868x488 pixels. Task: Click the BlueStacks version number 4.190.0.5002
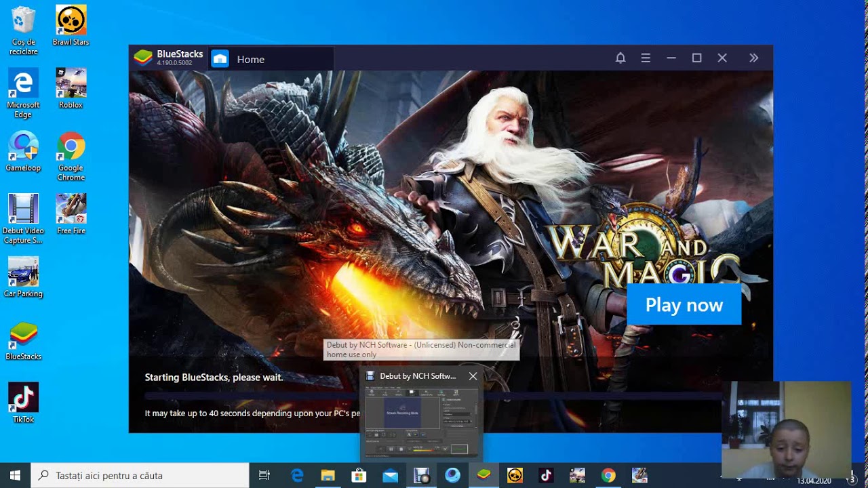pos(174,63)
